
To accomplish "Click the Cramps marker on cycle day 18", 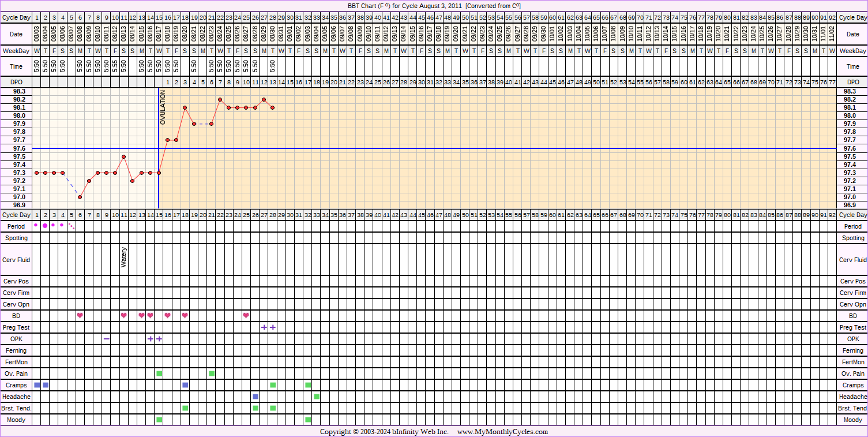I will tap(185, 385).
